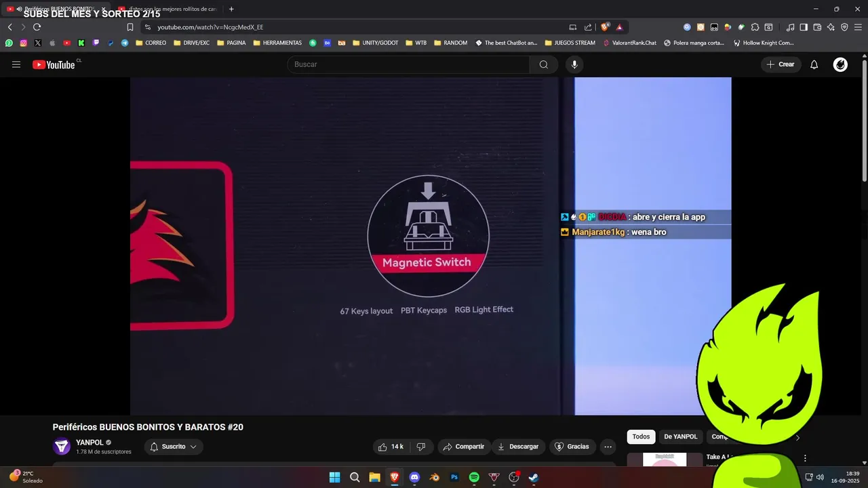This screenshot has height=488, width=868.
Task: Open Spotify from the taskbar
Action: click(x=474, y=477)
